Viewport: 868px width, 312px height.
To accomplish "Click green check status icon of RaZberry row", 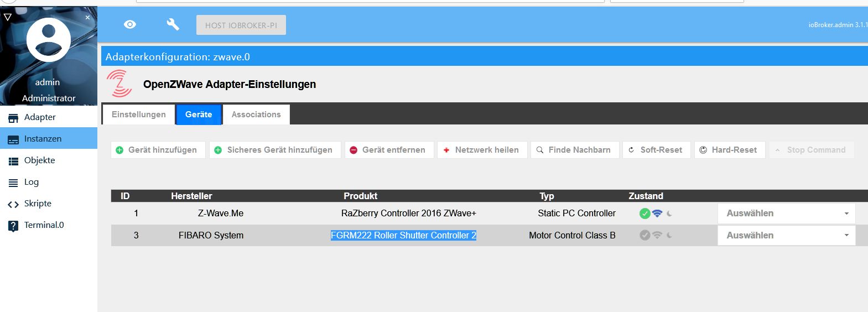I will (644, 214).
